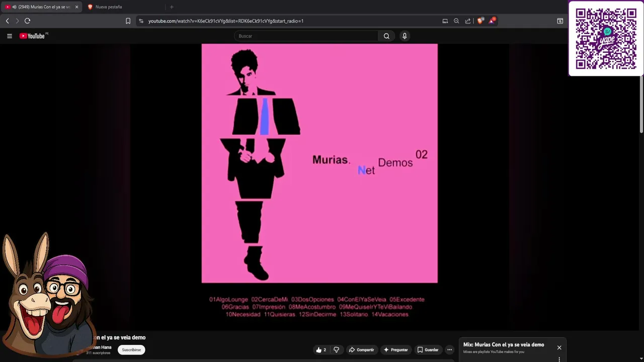Click the share page icon in address bar

click(468, 21)
